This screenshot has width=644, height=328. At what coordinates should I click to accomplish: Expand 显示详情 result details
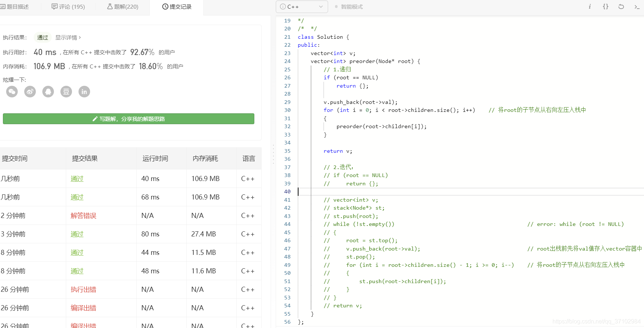(x=68, y=37)
